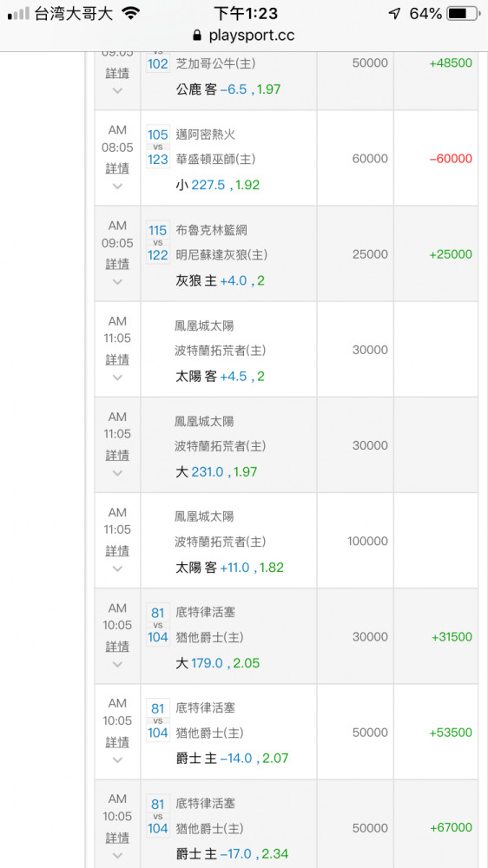Viewport: 488px width, 868px height.
Task: Tap the +48500 winnings amount
Action: point(451,63)
